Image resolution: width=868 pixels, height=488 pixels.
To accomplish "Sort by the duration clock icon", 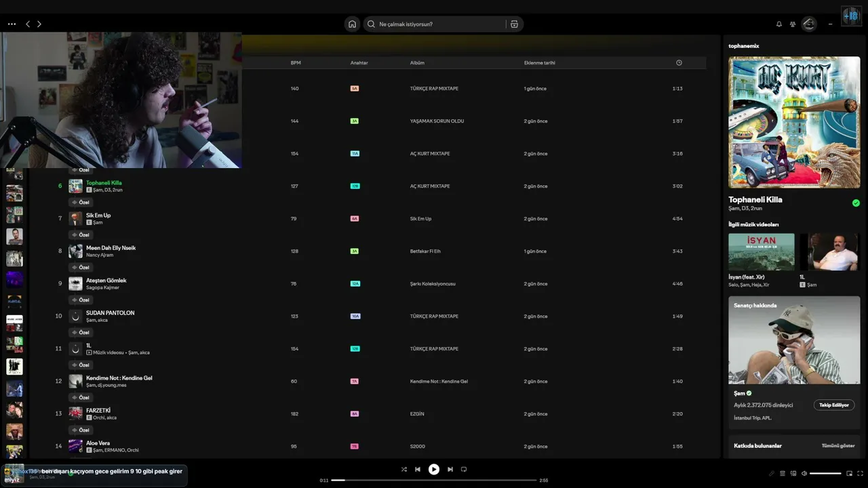I will click(679, 62).
